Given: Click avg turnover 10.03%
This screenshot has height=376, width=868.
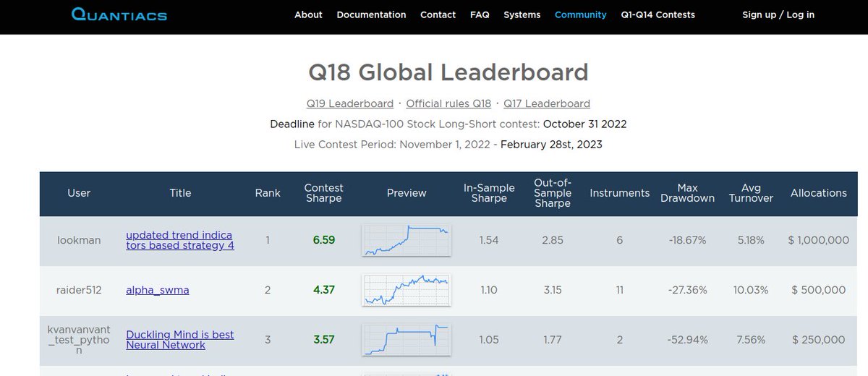Looking at the screenshot, I should point(751,290).
